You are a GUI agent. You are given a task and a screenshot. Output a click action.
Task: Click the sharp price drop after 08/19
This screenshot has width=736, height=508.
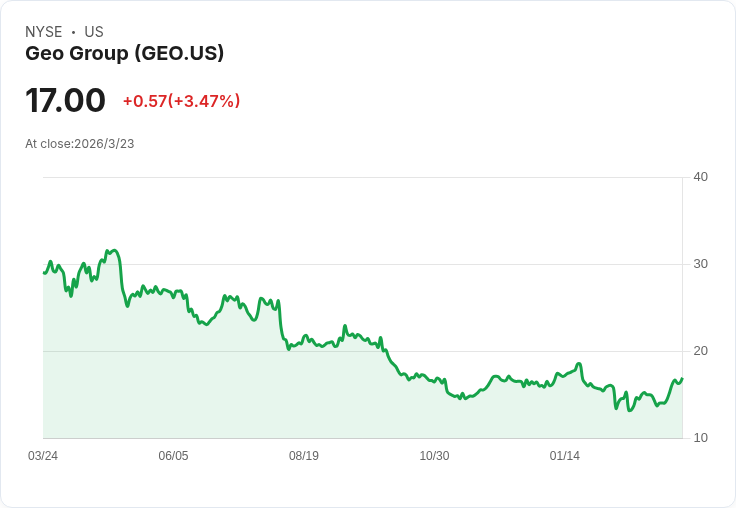pos(390,360)
